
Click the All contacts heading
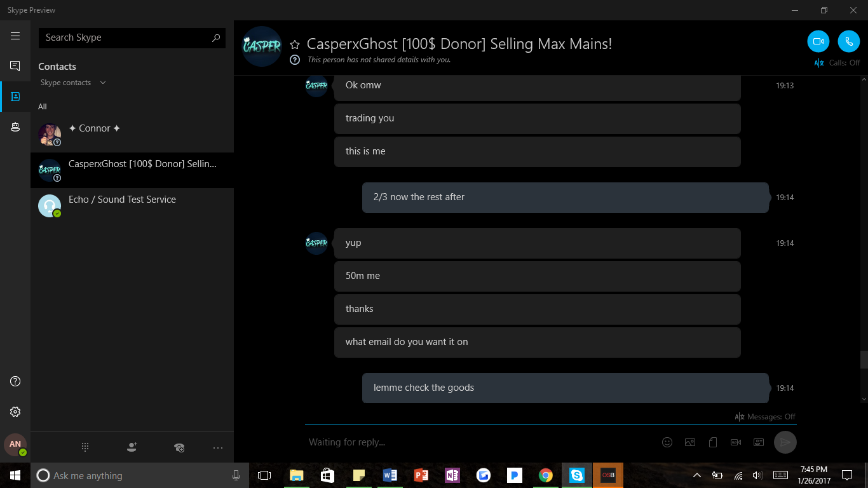point(43,107)
